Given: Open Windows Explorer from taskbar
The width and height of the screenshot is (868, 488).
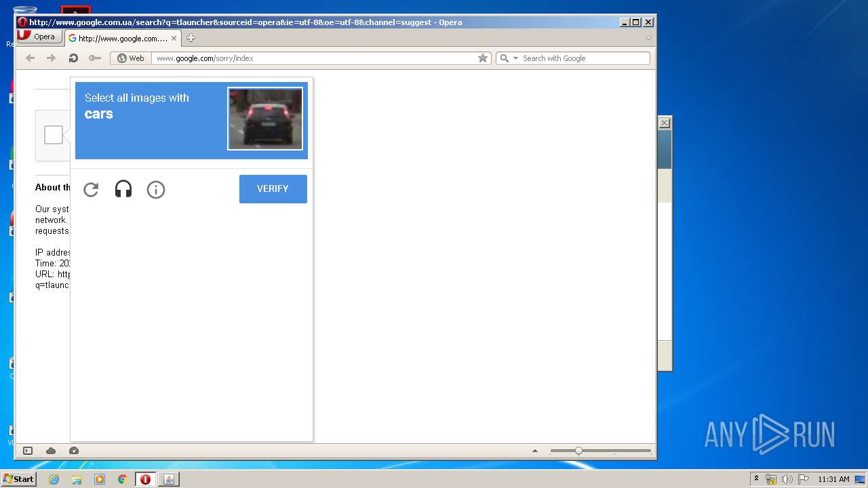Looking at the screenshot, I should point(77,479).
